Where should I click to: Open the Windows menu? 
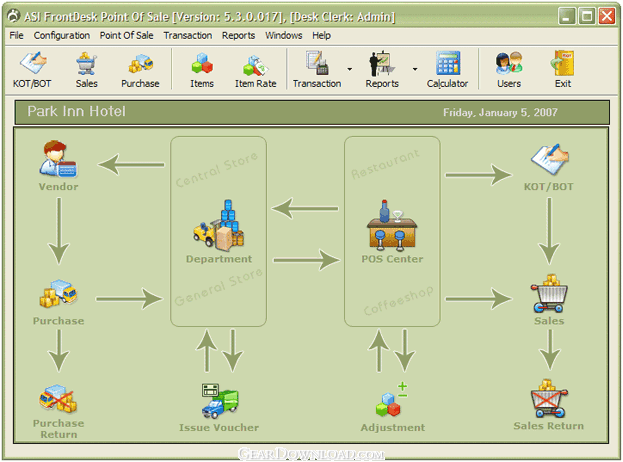click(284, 35)
